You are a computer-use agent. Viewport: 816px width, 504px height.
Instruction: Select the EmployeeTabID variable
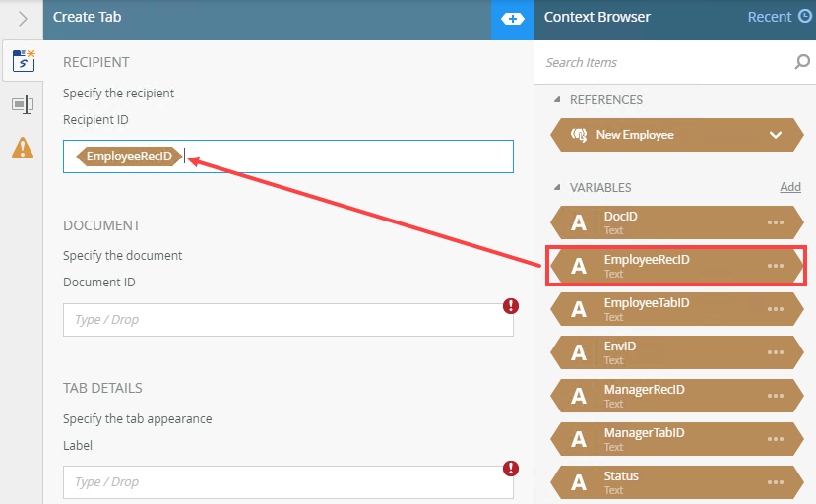click(x=676, y=309)
